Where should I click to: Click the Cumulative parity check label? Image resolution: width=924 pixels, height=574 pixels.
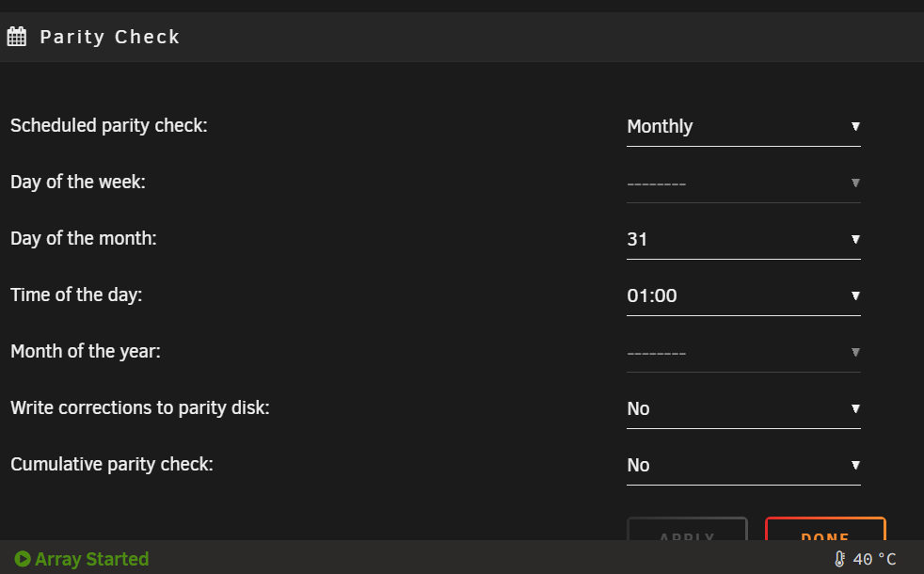[112, 465]
